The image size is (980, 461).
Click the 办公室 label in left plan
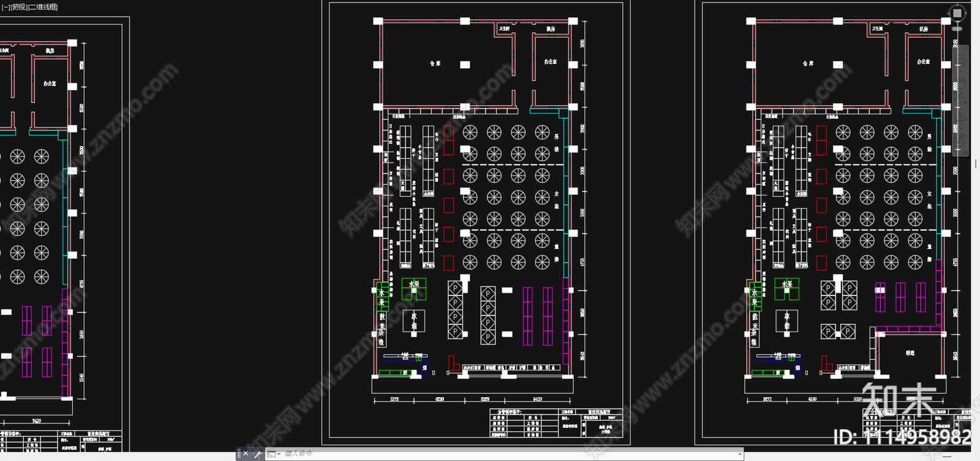click(x=50, y=83)
